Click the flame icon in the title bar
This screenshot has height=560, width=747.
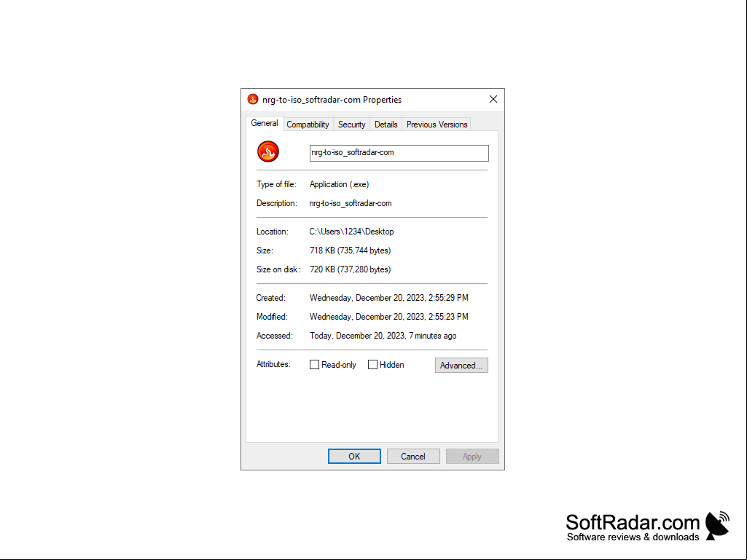point(252,99)
